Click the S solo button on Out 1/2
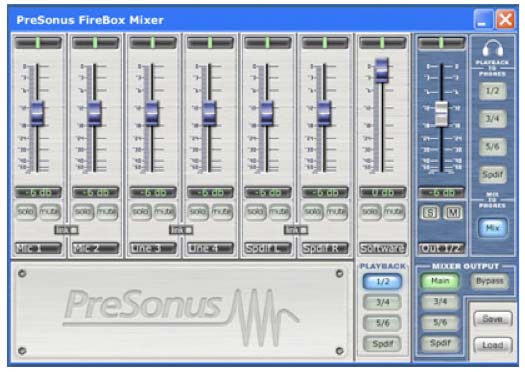This screenshot has width=525, height=372. (x=430, y=213)
